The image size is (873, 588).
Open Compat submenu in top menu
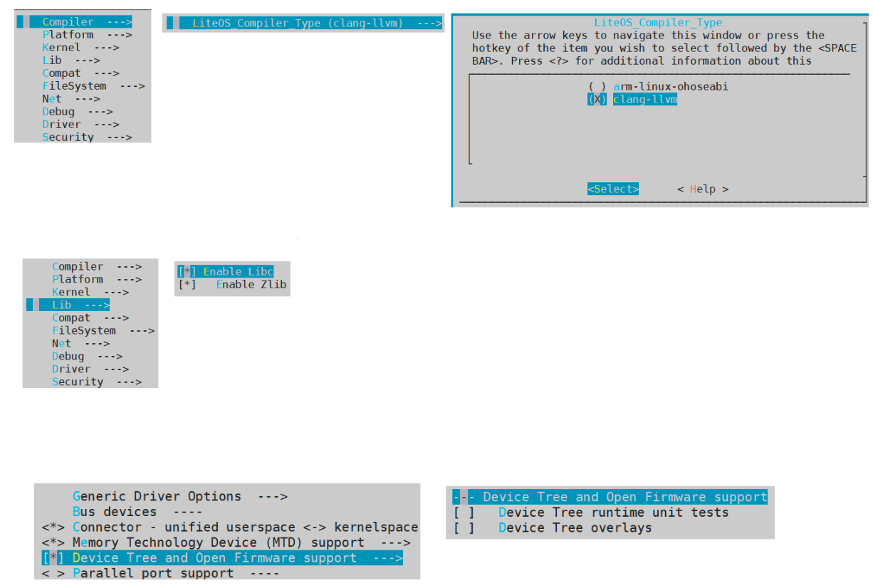[80, 73]
